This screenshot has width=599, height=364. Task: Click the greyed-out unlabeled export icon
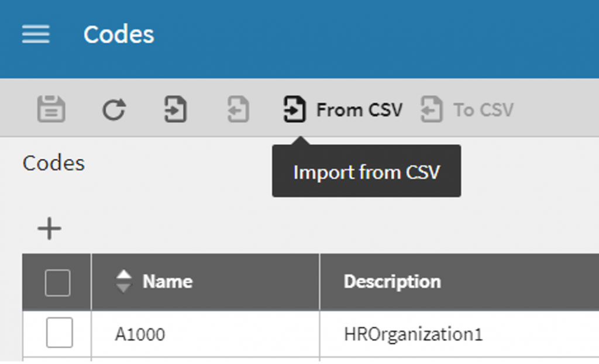point(237,109)
